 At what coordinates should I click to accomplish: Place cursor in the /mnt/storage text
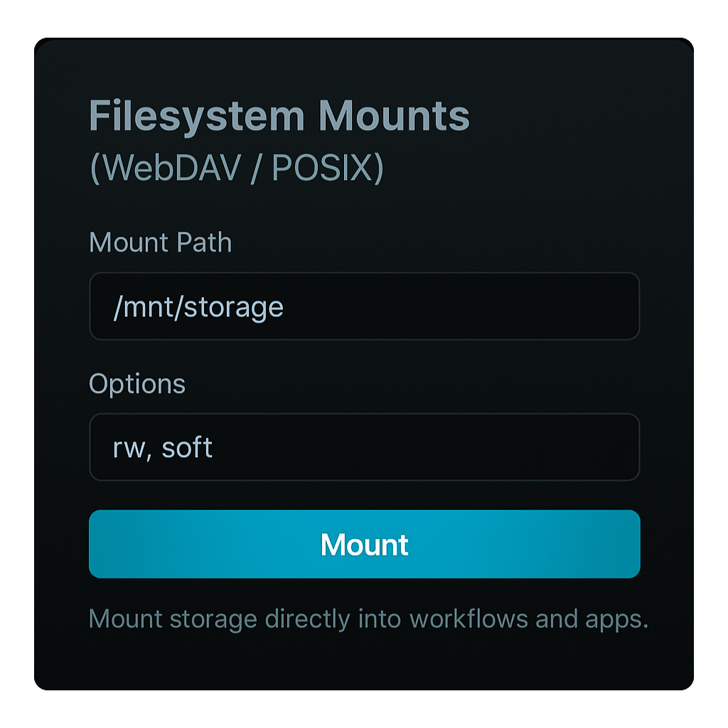pyautogui.click(x=198, y=307)
